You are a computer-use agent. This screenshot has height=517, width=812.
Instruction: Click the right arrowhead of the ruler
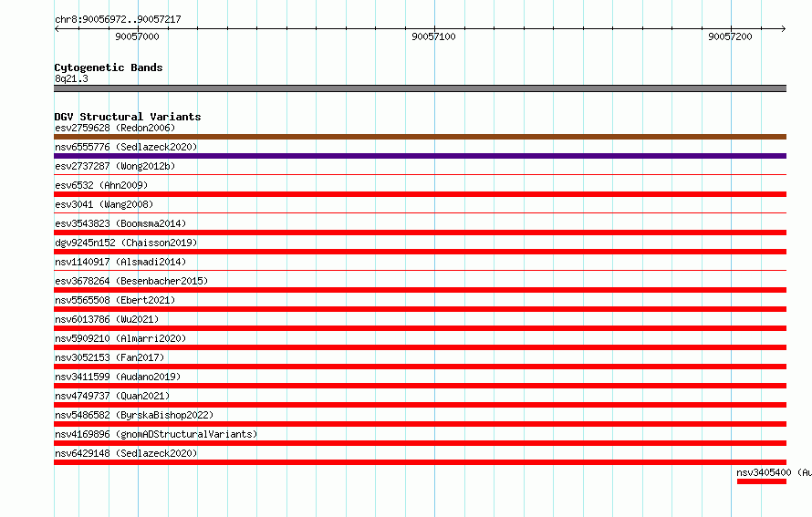coord(784,29)
